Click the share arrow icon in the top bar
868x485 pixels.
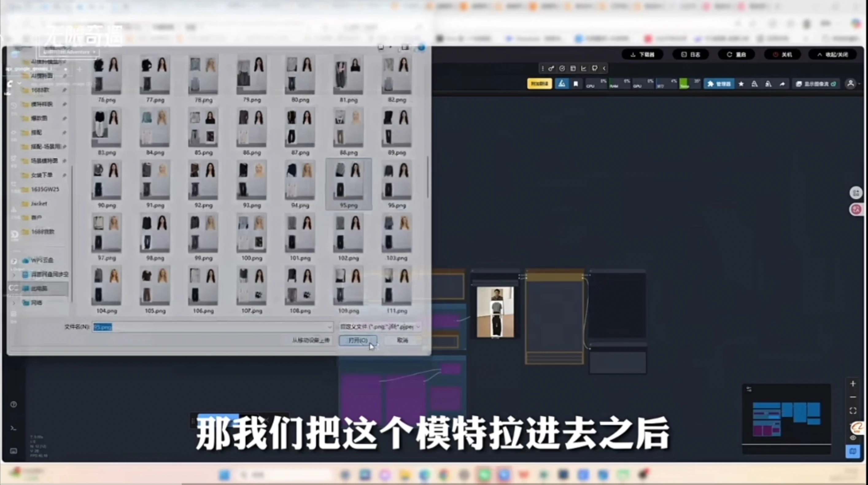point(782,84)
